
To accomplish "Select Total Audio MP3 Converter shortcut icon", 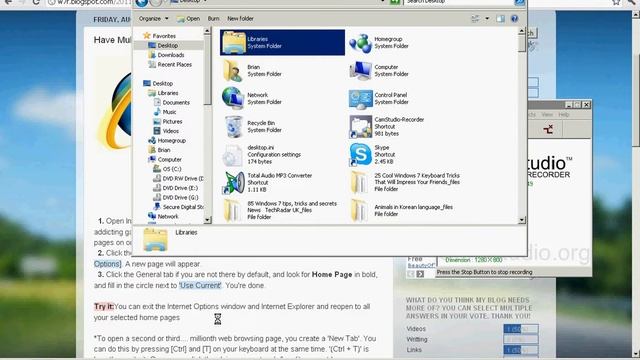I will click(x=233, y=182).
